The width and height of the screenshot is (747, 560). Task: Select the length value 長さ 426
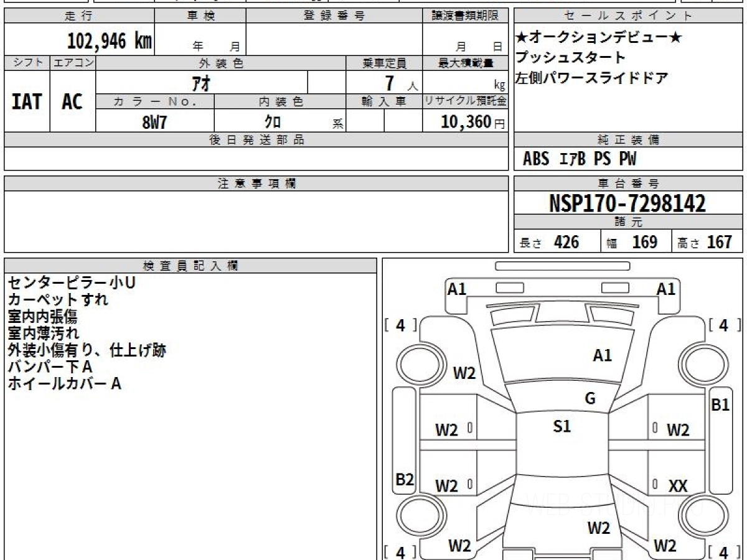[549, 242]
